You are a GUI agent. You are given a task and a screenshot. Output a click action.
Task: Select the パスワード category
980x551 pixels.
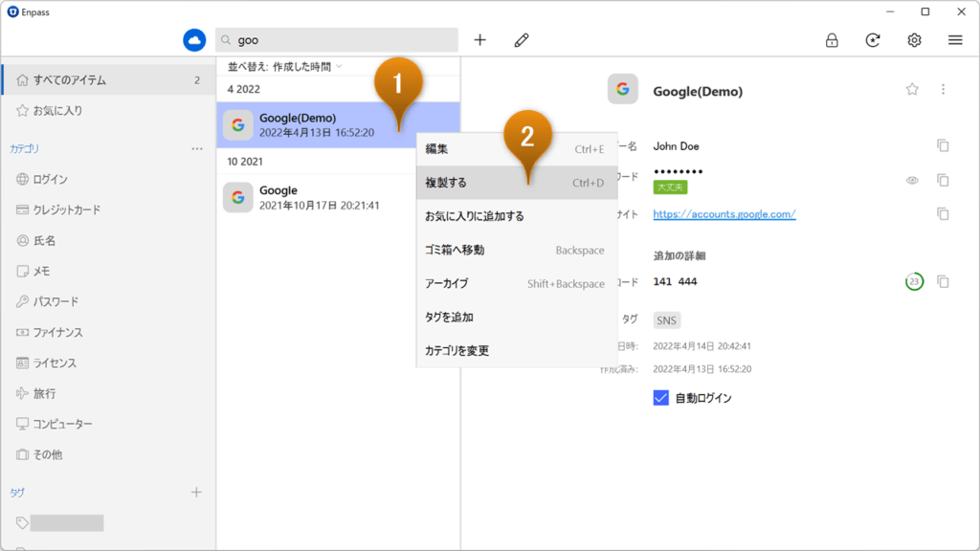point(108,301)
